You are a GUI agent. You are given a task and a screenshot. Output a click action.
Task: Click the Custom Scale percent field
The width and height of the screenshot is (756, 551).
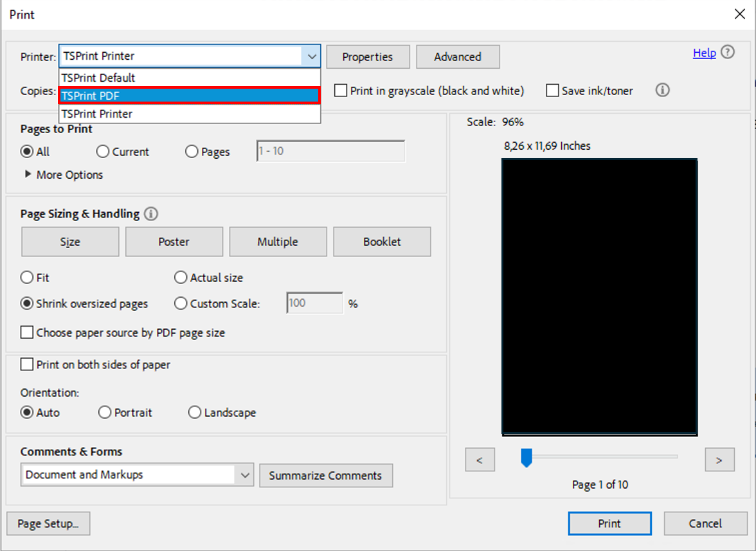(315, 303)
